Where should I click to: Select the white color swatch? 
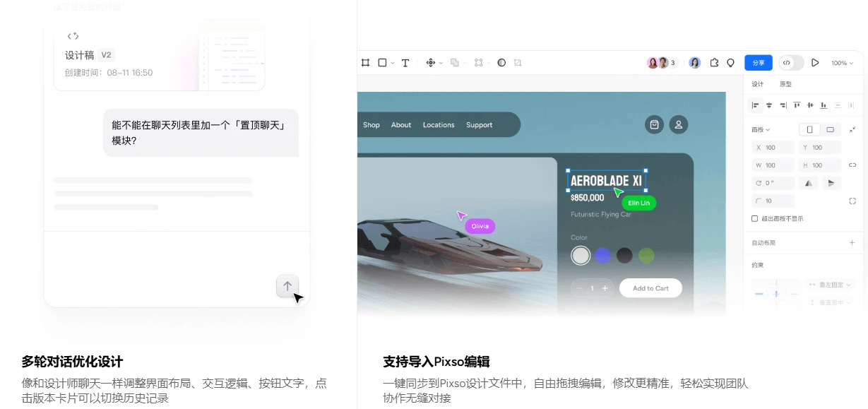pyautogui.click(x=581, y=255)
